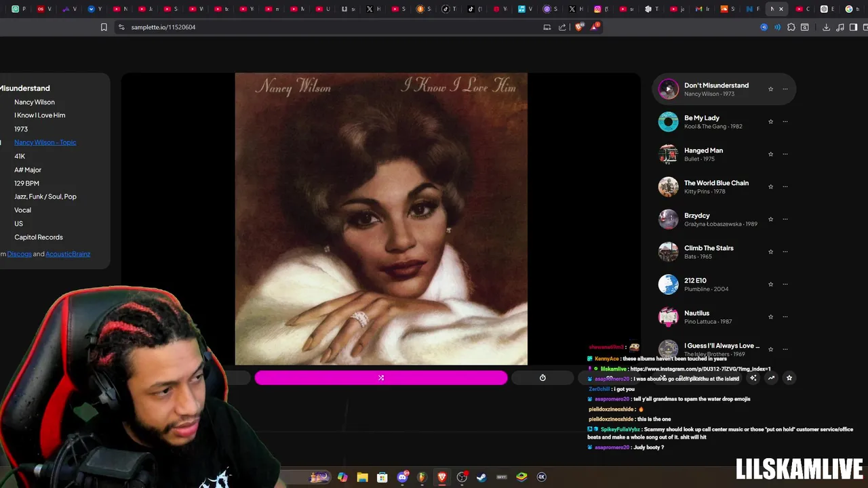Viewport: 868px width, 488px height.
Task: Switch to the Instagram browser tab
Action: coord(601,9)
